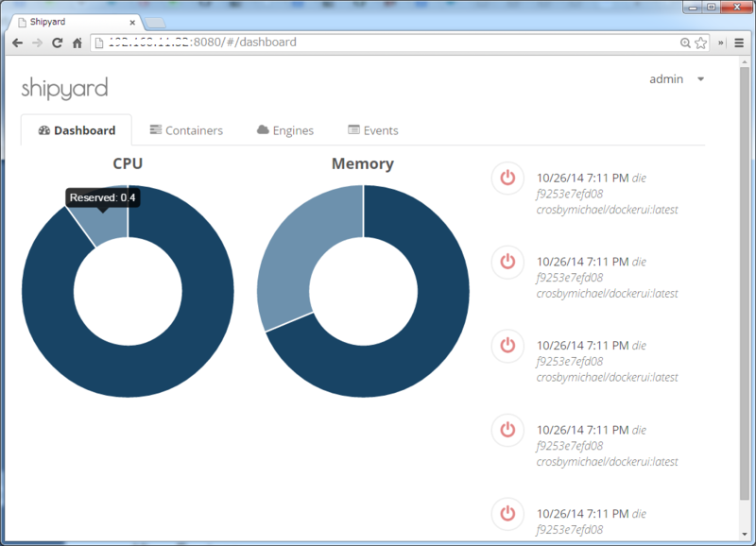Bookmark this page with the star icon

(700, 43)
